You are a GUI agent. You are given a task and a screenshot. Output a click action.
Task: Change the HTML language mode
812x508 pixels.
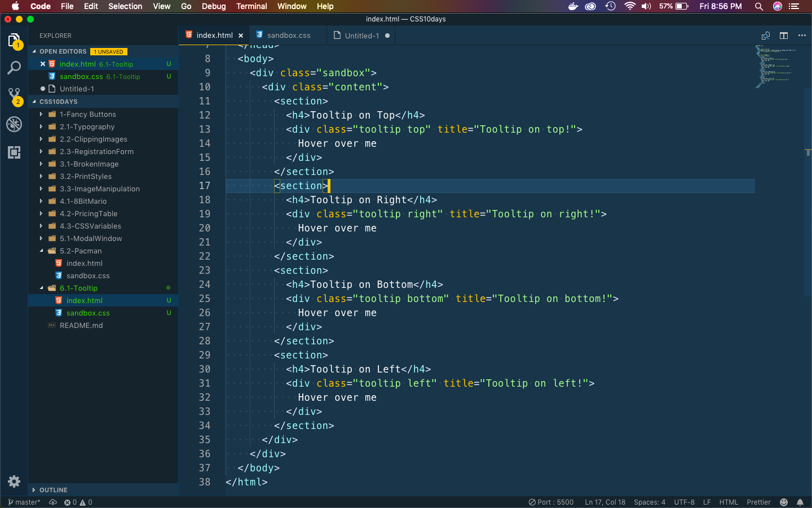point(729,502)
